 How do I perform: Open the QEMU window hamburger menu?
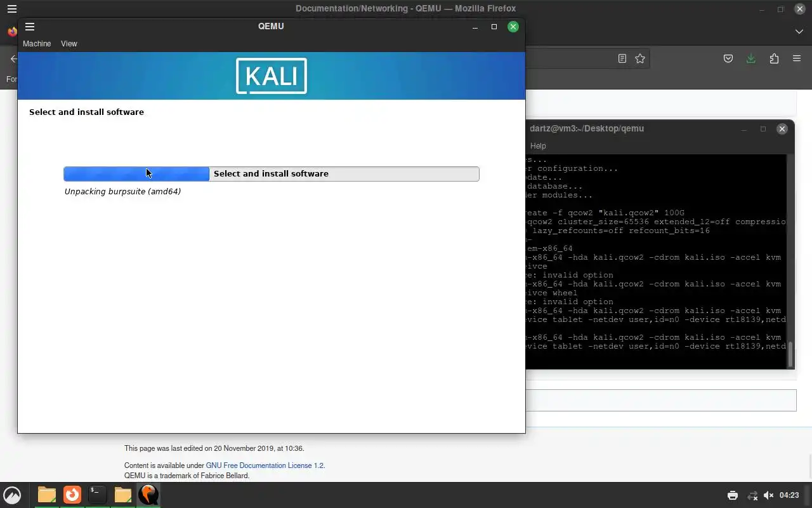(30, 27)
